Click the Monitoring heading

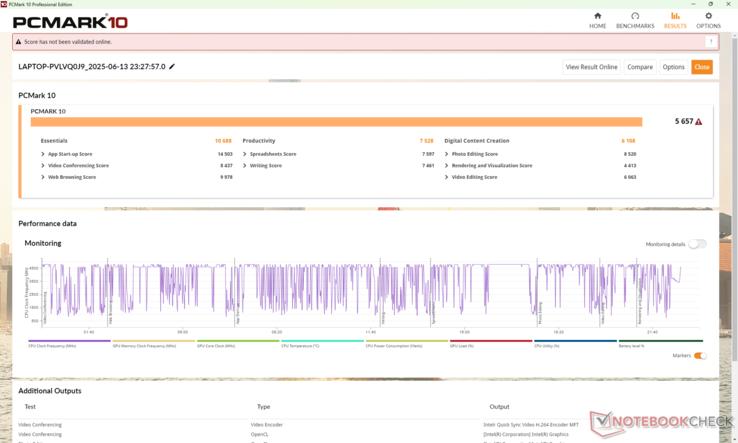43,243
